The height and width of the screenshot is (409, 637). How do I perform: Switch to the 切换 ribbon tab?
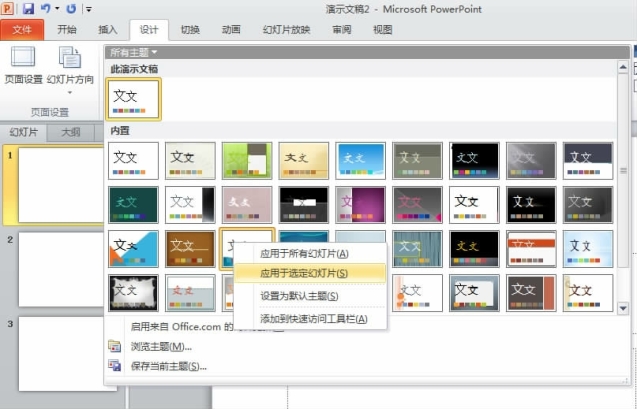(191, 29)
